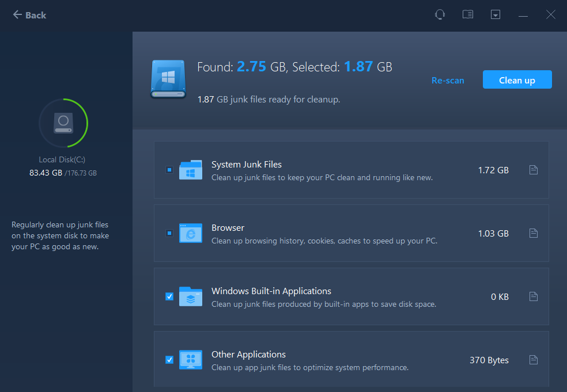Open details icon for Other Applications
The width and height of the screenshot is (567, 392).
click(x=534, y=360)
